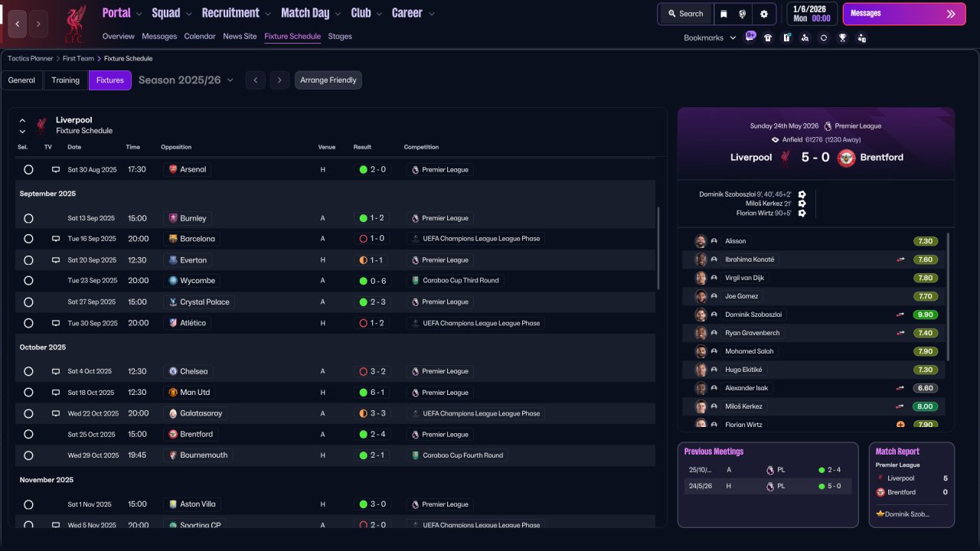Image resolution: width=980 pixels, height=551 pixels.
Task: Click the substitution arrow icon on Ibrahima Konaté's row
Action: [901, 259]
